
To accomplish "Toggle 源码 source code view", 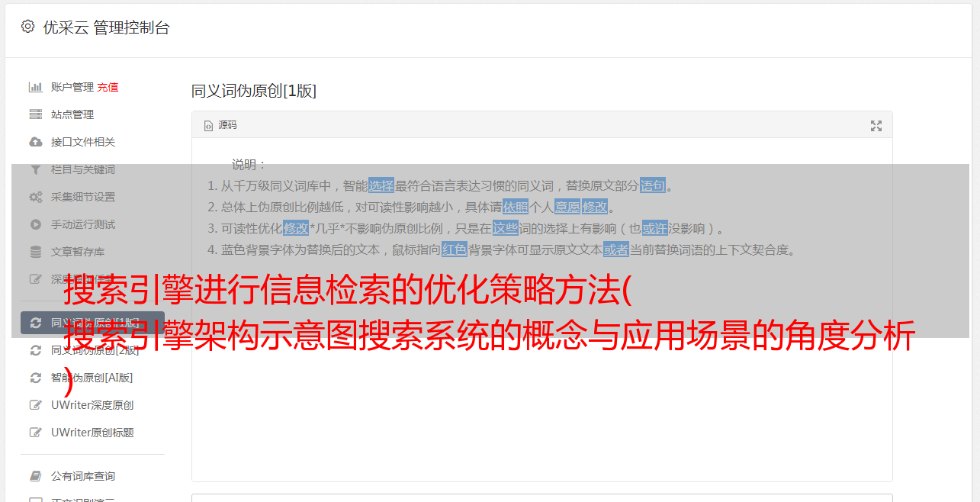I will coord(220,125).
